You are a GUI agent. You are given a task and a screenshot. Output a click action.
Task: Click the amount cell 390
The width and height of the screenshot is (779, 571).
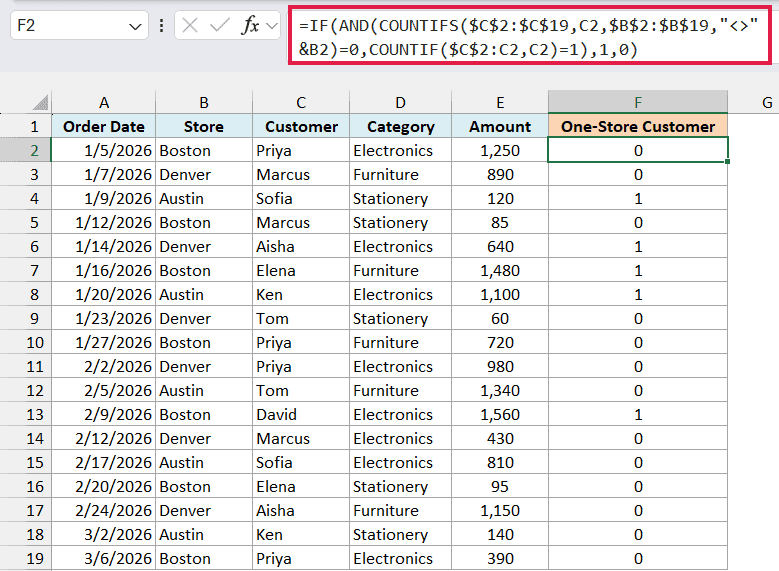coord(500,558)
